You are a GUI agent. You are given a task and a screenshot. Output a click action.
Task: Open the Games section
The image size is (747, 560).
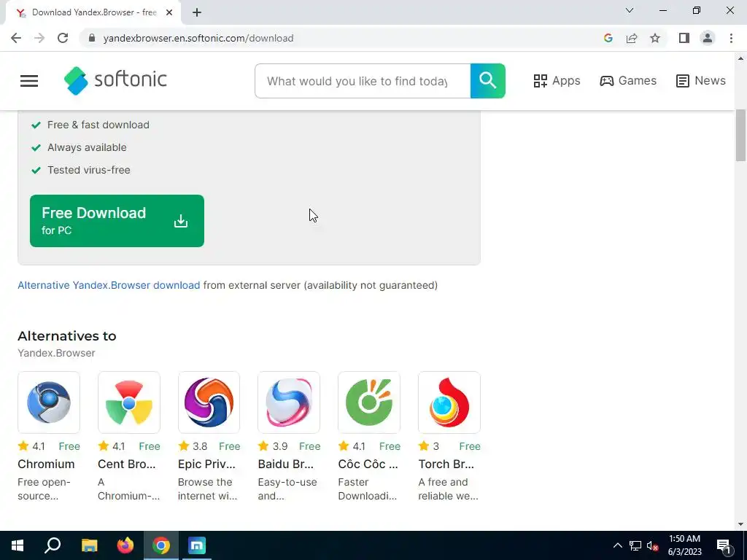click(628, 81)
